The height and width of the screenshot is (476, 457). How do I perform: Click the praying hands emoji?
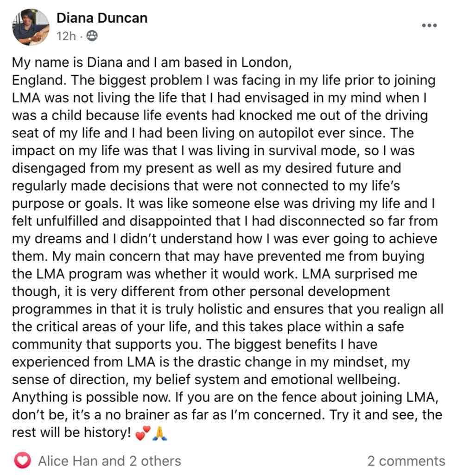[159, 433]
